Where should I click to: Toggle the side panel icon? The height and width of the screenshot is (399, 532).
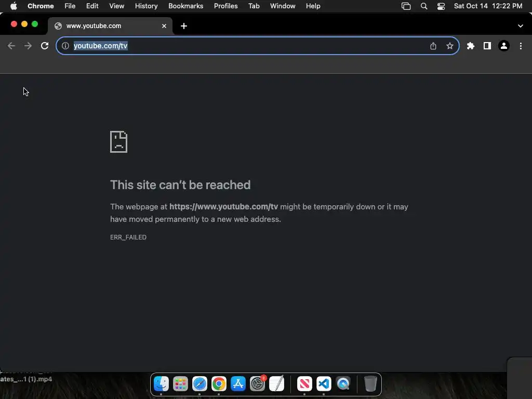pyautogui.click(x=487, y=46)
